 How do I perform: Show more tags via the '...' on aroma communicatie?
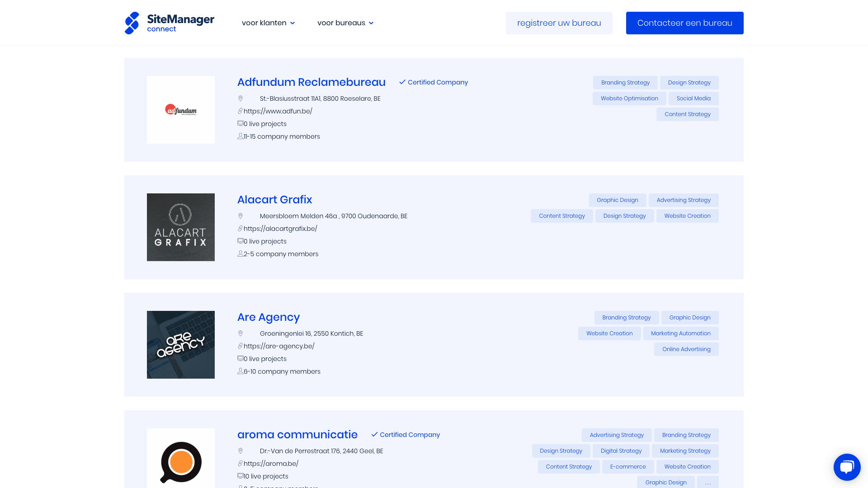point(708,482)
